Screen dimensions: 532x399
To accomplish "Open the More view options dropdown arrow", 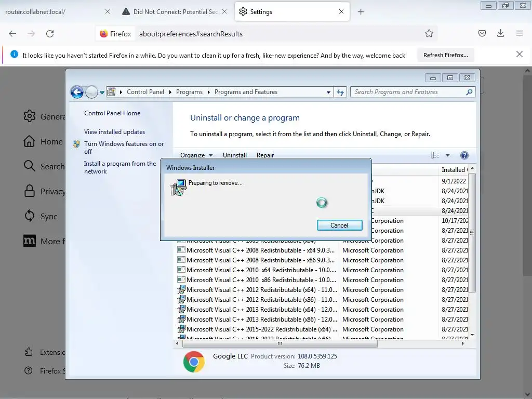I will pos(447,155).
